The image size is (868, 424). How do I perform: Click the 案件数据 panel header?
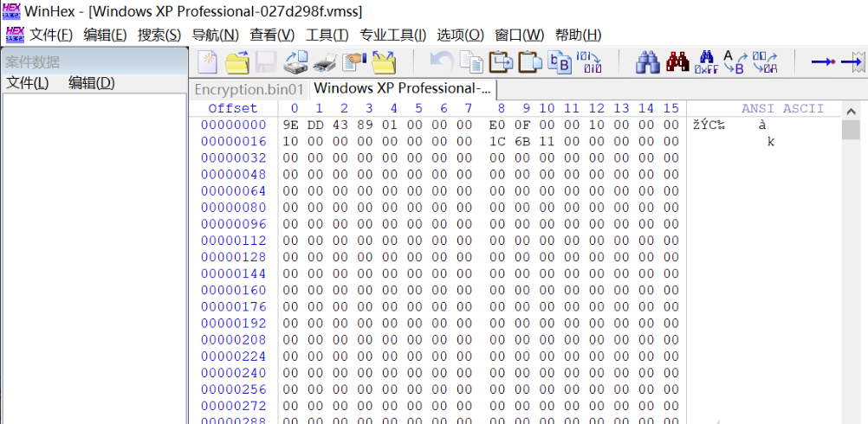(94, 62)
